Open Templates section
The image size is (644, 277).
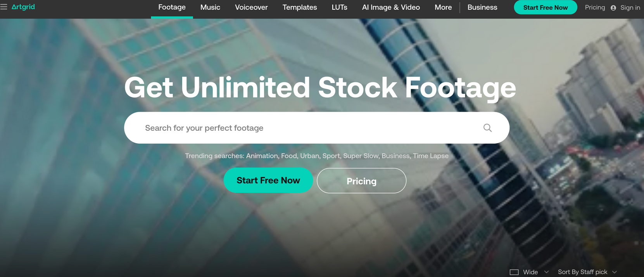[x=300, y=7]
